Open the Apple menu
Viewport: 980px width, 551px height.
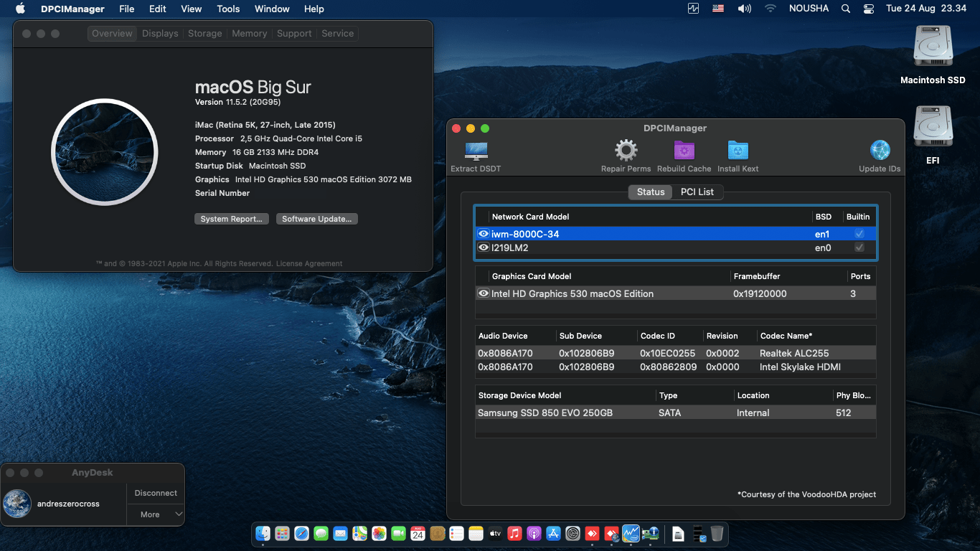point(20,9)
